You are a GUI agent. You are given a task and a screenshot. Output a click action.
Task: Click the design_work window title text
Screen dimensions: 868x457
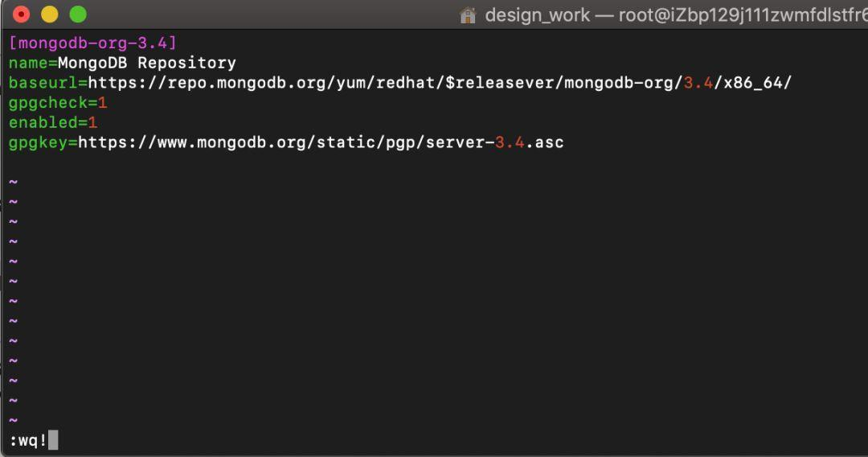pyautogui.click(x=538, y=15)
